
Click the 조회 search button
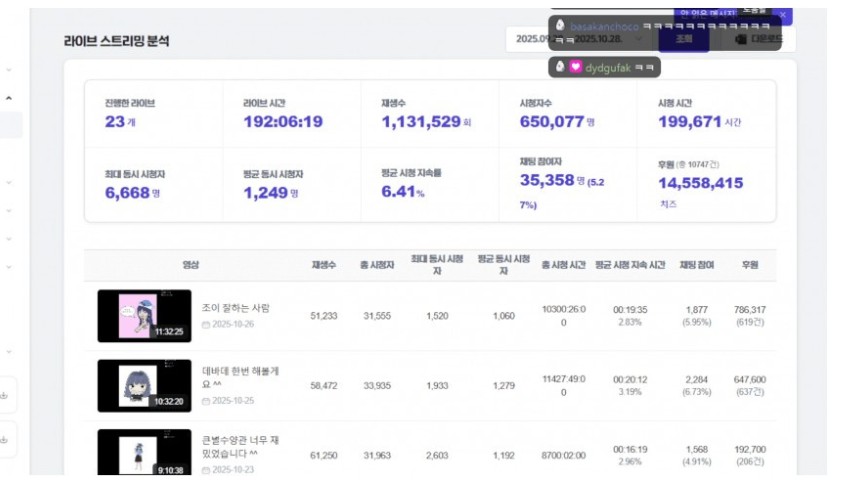coord(683,39)
